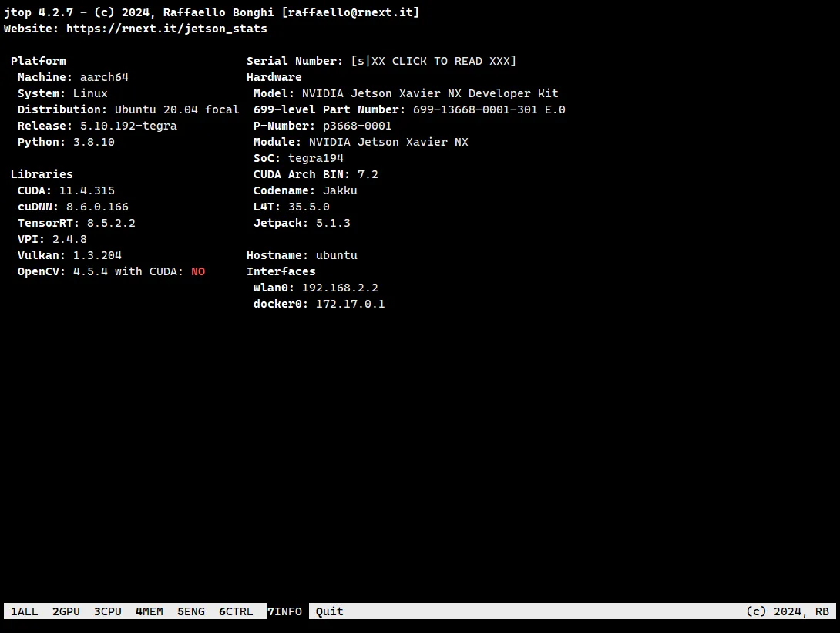
Task: Click the Vulkan version 1.3.204
Action: tap(98, 255)
